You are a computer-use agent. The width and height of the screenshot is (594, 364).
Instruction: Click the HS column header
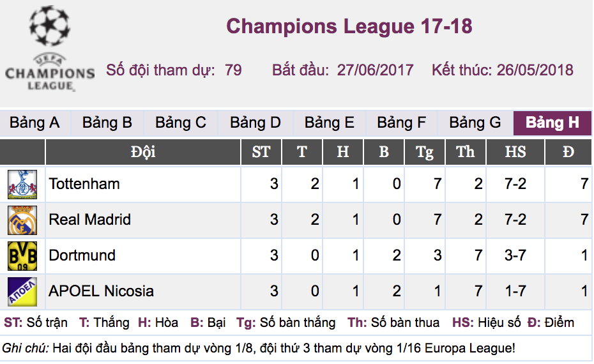click(x=515, y=152)
